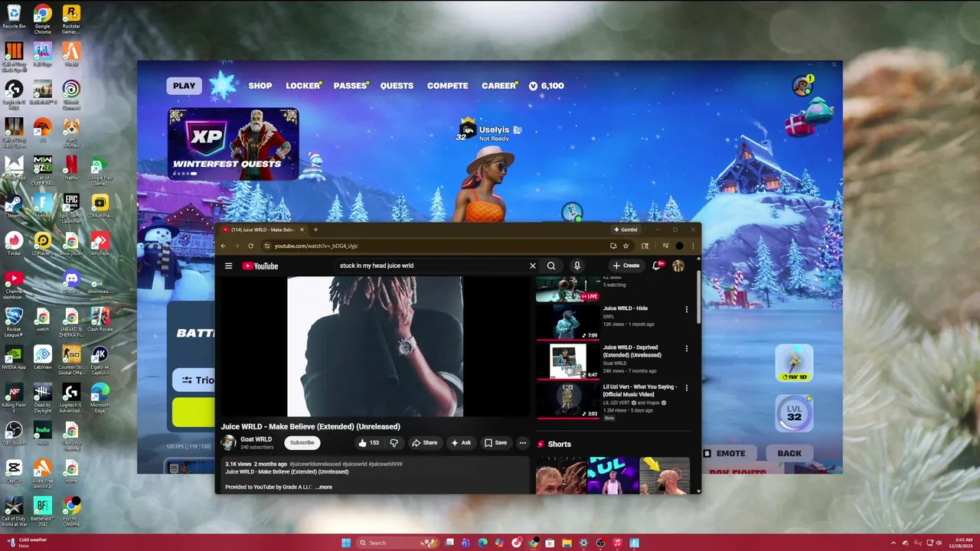Click Chrome address bar URL
The width and height of the screenshot is (980, 551).
tap(316, 246)
